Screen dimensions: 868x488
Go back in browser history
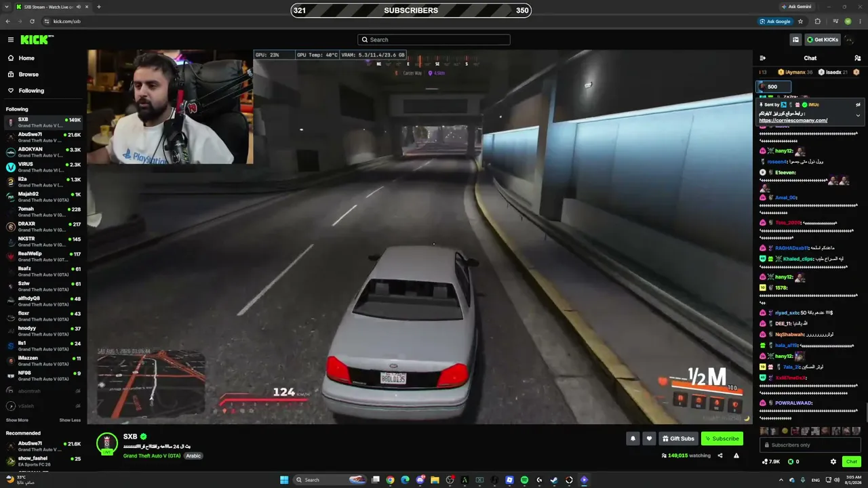click(7, 22)
